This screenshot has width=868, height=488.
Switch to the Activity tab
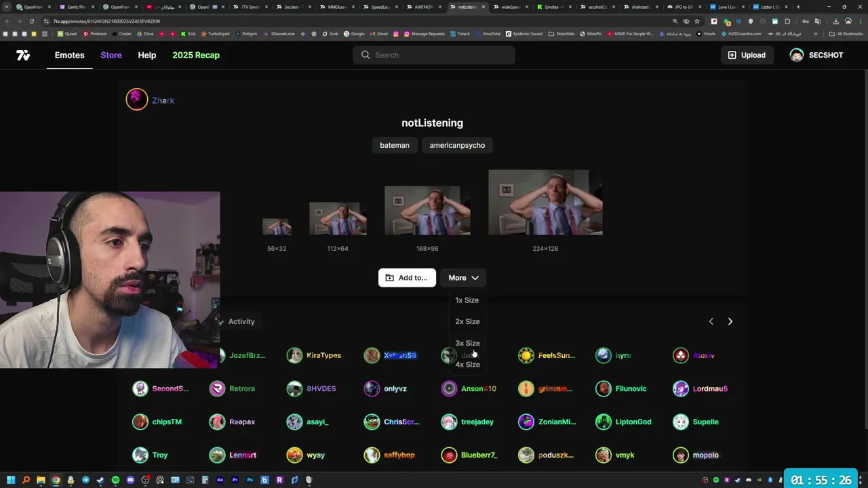[x=241, y=321]
